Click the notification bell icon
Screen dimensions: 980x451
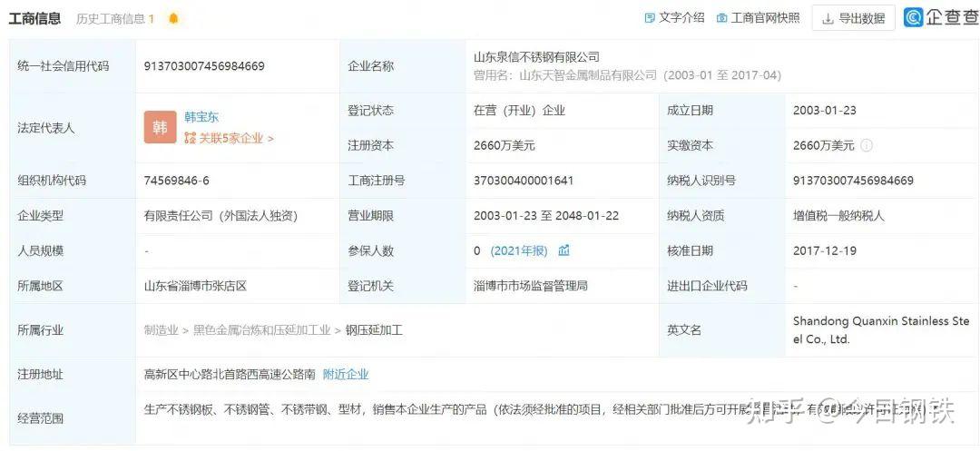click(173, 18)
